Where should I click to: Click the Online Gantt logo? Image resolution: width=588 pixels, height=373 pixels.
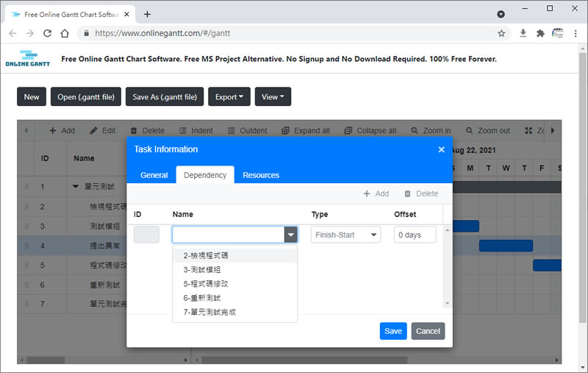click(x=28, y=59)
